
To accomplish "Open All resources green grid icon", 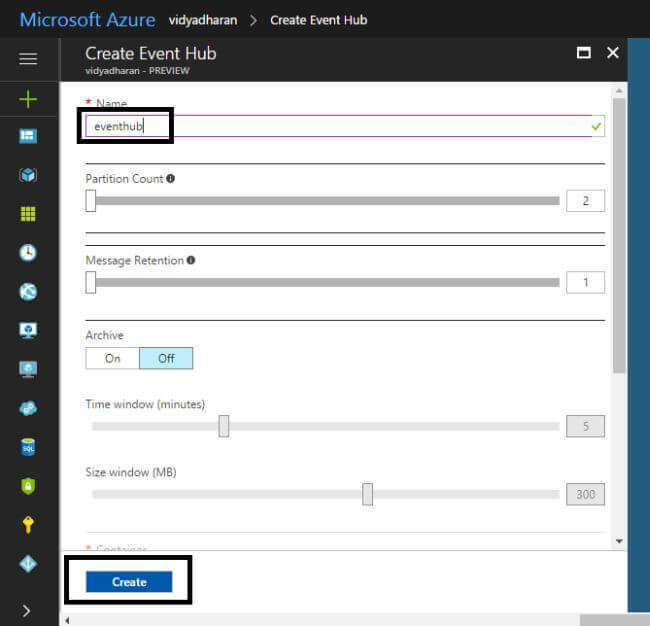I will [28, 214].
